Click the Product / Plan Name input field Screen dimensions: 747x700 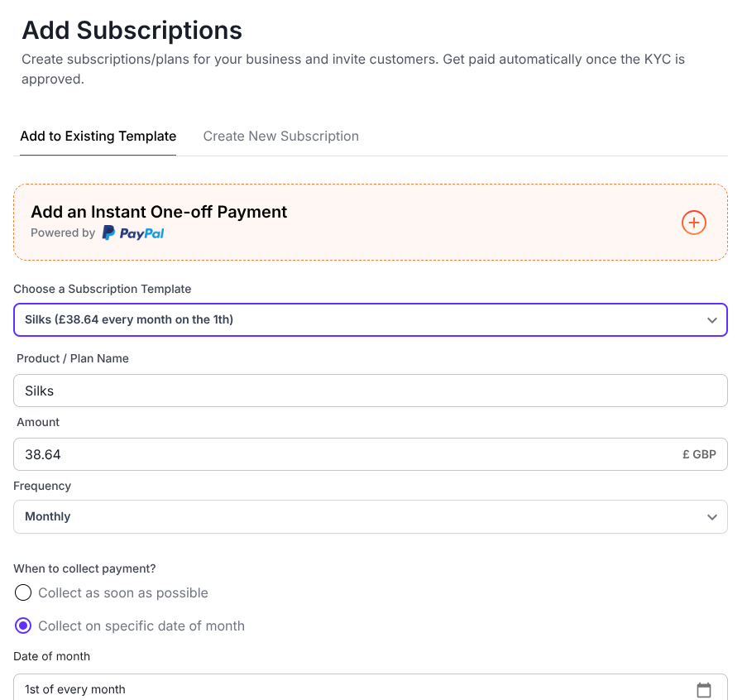(x=370, y=391)
